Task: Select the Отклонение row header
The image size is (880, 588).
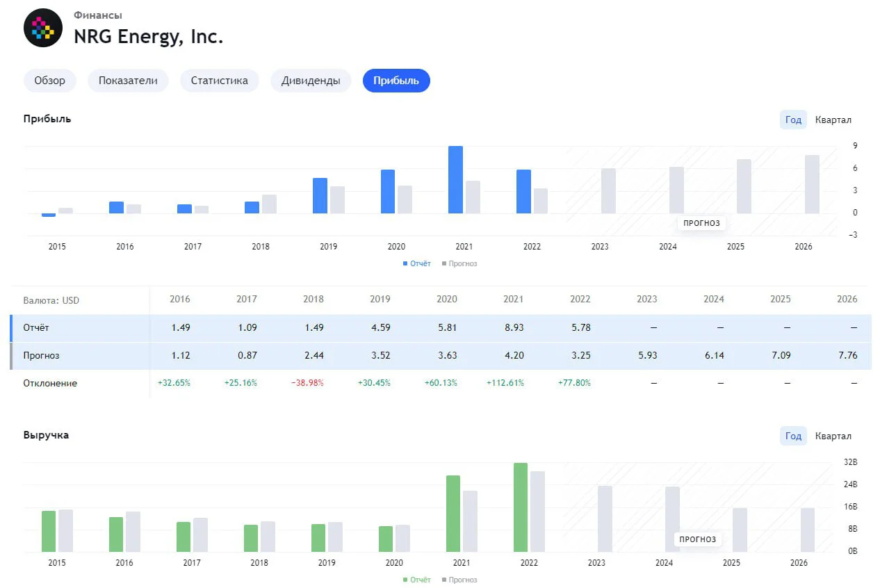Action: click(x=50, y=383)
